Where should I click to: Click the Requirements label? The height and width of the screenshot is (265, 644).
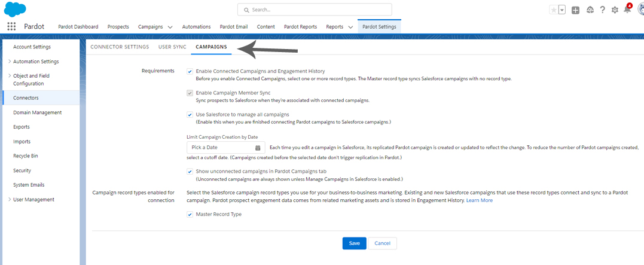158,71
